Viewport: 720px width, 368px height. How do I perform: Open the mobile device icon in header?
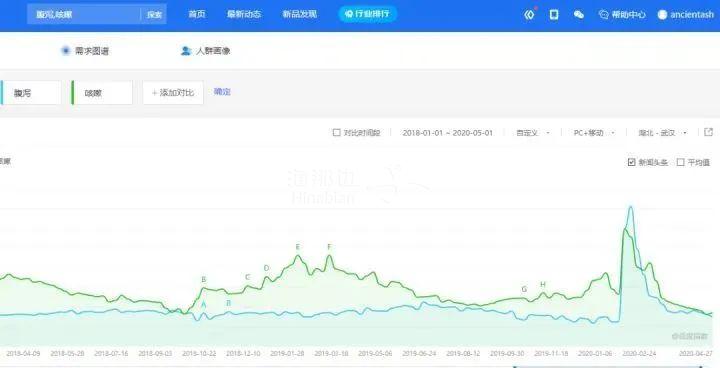tap(554, 15)
